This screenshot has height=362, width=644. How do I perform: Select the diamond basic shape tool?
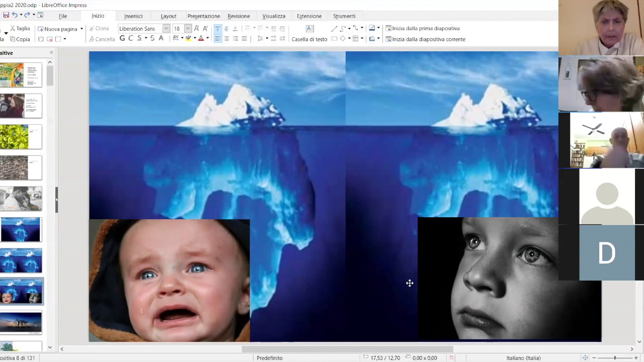point(343,39)
